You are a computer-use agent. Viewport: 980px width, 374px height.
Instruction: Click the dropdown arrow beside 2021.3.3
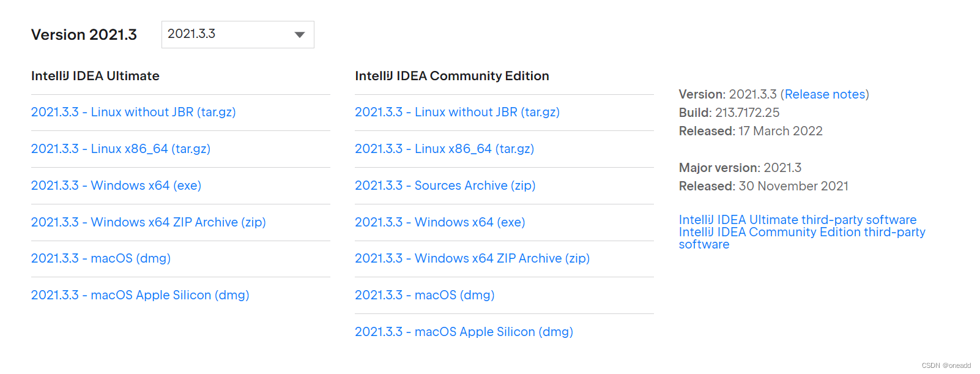point(300,35)
